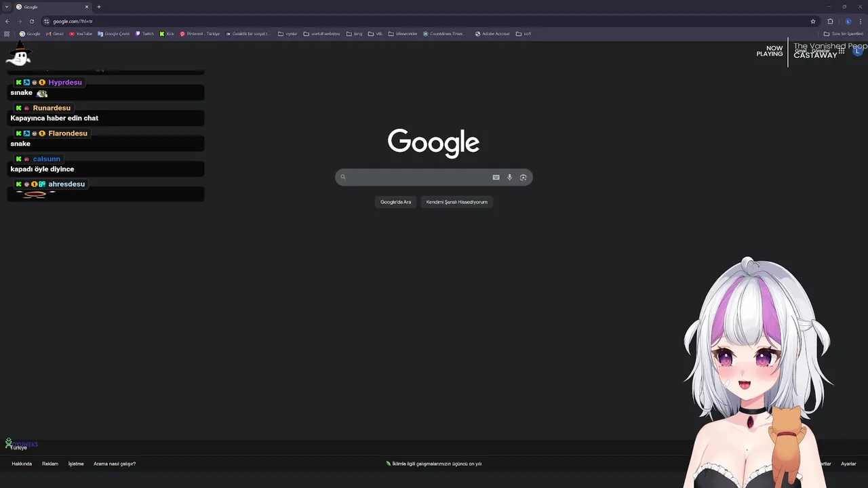Open the Google Çeviri bookmark

coord(113,33)
